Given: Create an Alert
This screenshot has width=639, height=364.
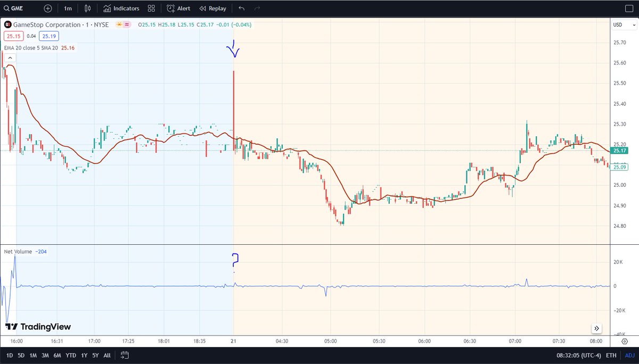Looking at the screenshot, I should tap(178, 9).
